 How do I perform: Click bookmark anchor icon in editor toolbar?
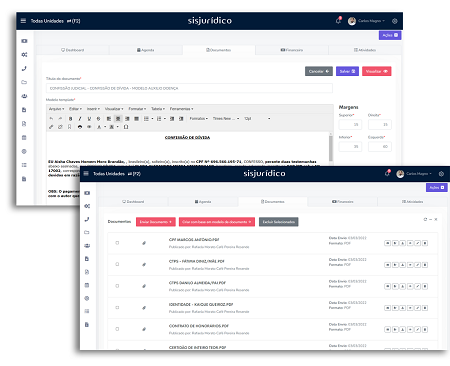pyautogui.click(x=69, y=127)
